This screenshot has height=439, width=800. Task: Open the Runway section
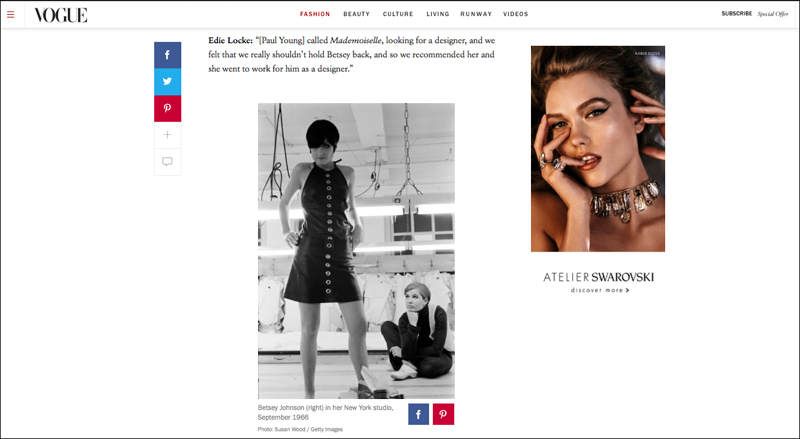point(476,14)
